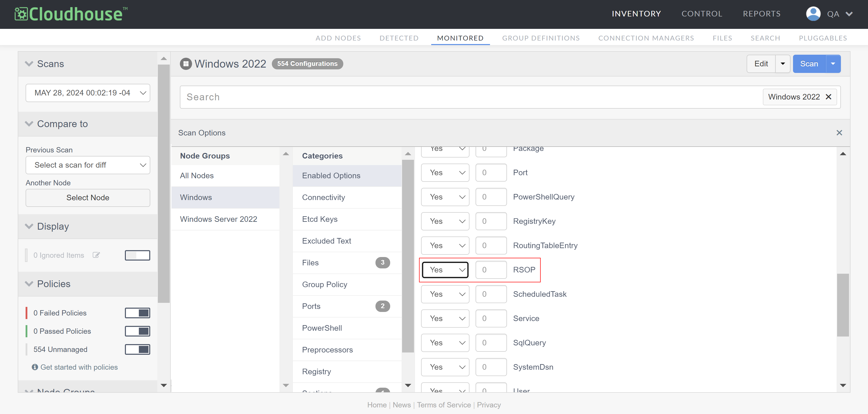
Task: Click the Edit button
Action: pyautogui.click(x=761, y=64)
